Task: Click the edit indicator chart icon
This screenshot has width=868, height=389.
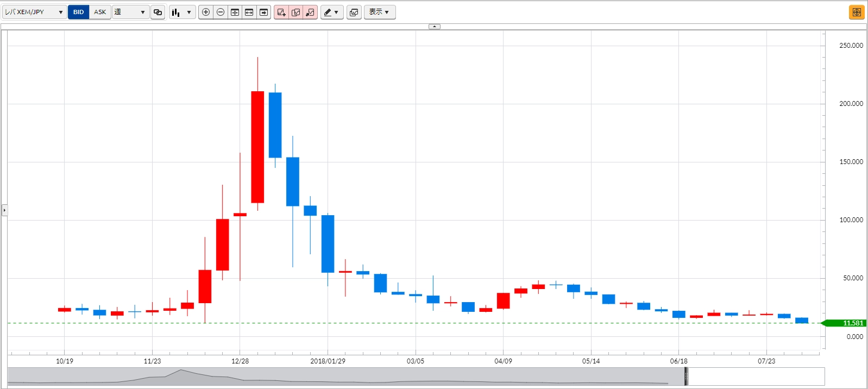Action: click(296, 12)
